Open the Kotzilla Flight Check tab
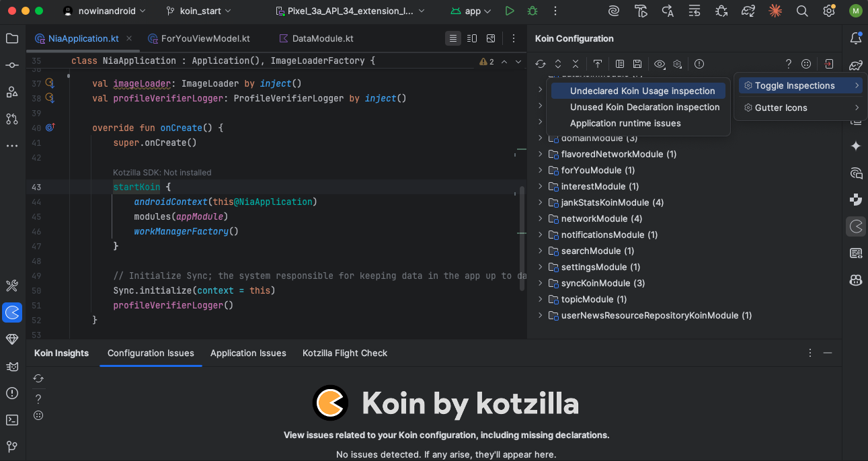 pyautogui.click(x=345, y=353)
